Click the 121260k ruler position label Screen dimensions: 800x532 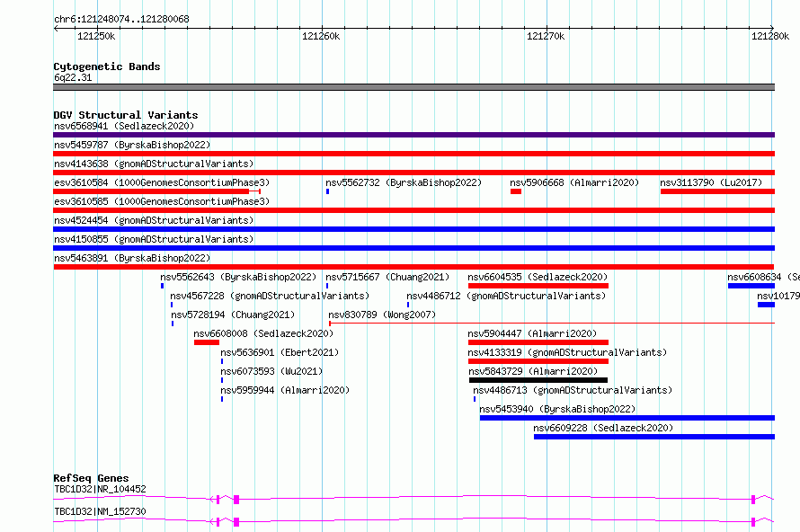tap(321, 36)
